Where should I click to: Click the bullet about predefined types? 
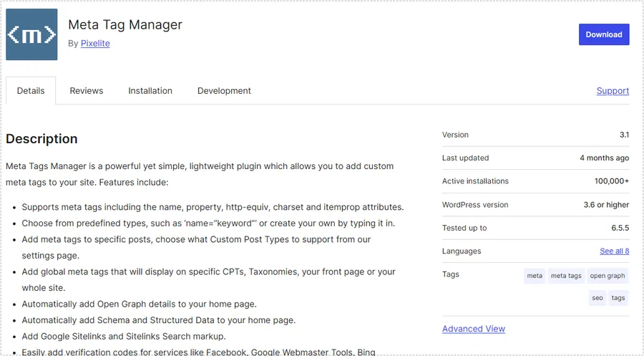[x=208, y=223]
